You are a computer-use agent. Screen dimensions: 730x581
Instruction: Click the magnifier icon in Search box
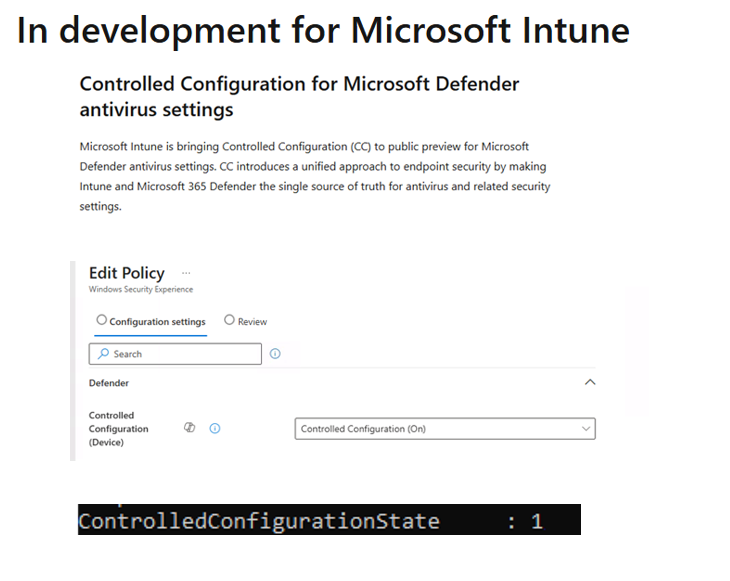pos(103,354)
